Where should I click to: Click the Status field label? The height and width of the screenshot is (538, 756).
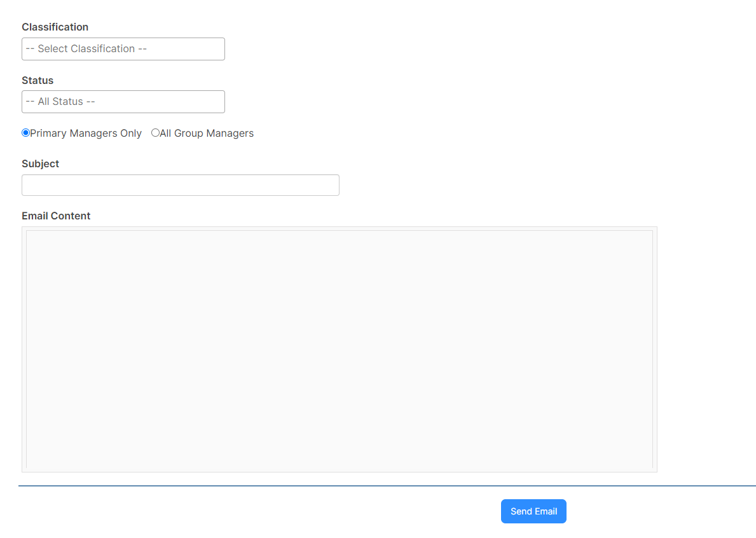click(38, 81)
